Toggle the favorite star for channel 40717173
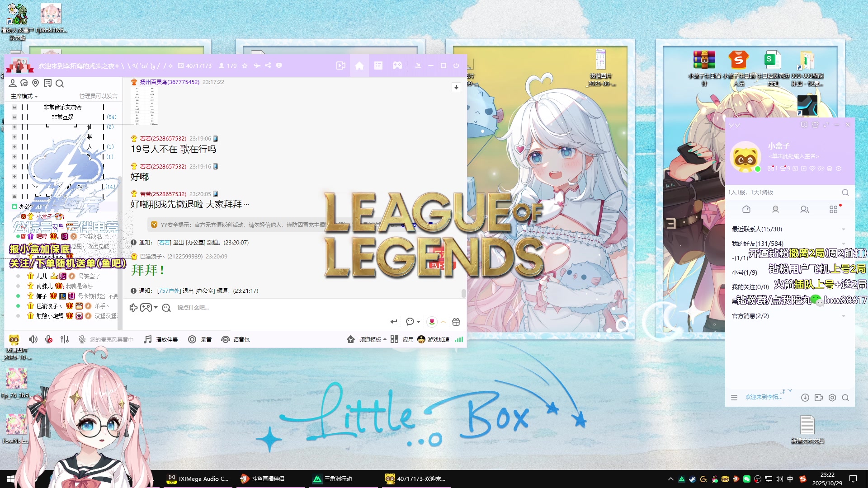868x488 pixels. [x=245, y=66]
